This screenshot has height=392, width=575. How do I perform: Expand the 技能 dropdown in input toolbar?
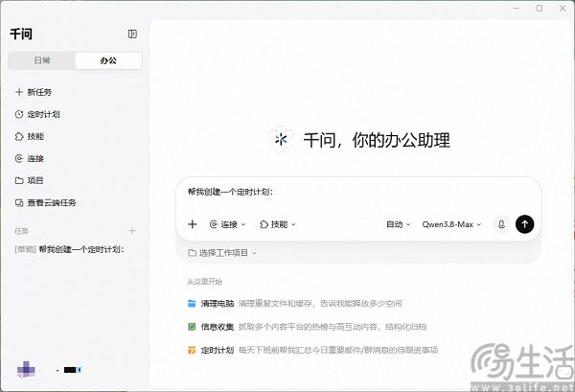pos(277,224)
